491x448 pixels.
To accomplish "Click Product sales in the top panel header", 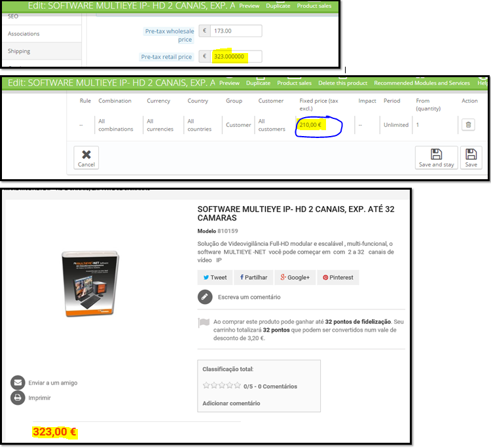I will point(314,6).
